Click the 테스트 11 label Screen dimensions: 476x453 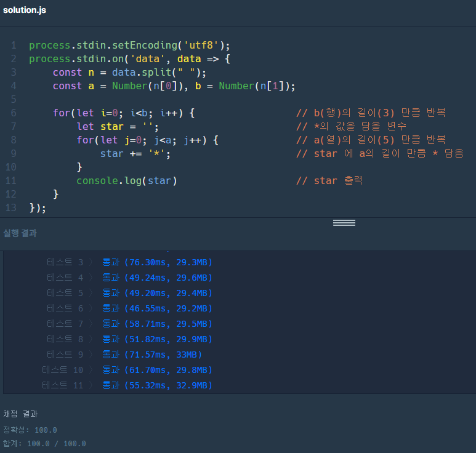tap(63, 385)
